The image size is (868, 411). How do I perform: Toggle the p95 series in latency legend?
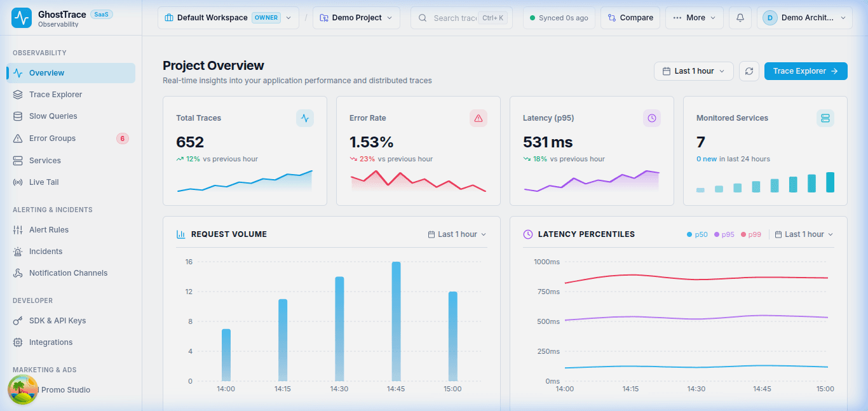(x=724, y=234)
